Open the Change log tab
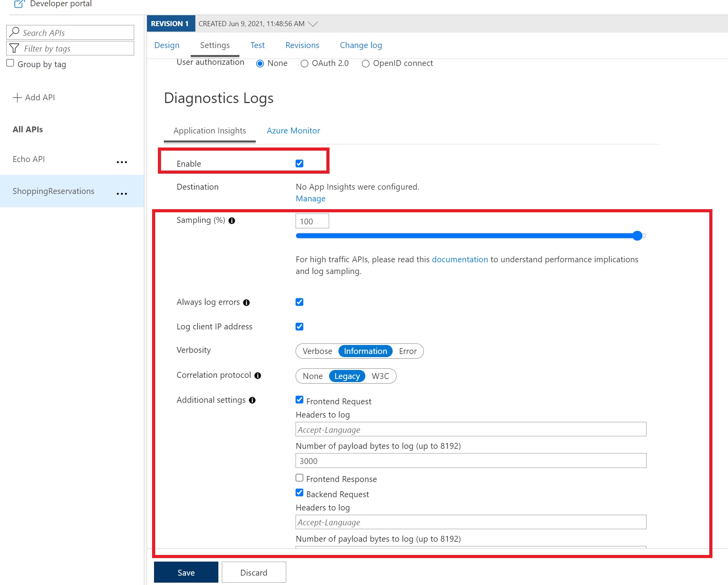Image resolution: width=728 pixels, height=585 pixels. 361,45
